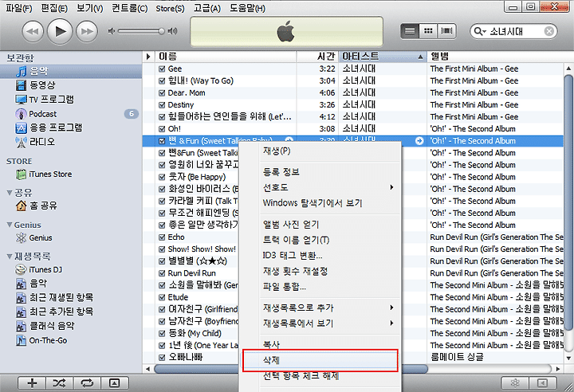Uncheck the 오빠나빠 track checkbox

coord(162,358)
